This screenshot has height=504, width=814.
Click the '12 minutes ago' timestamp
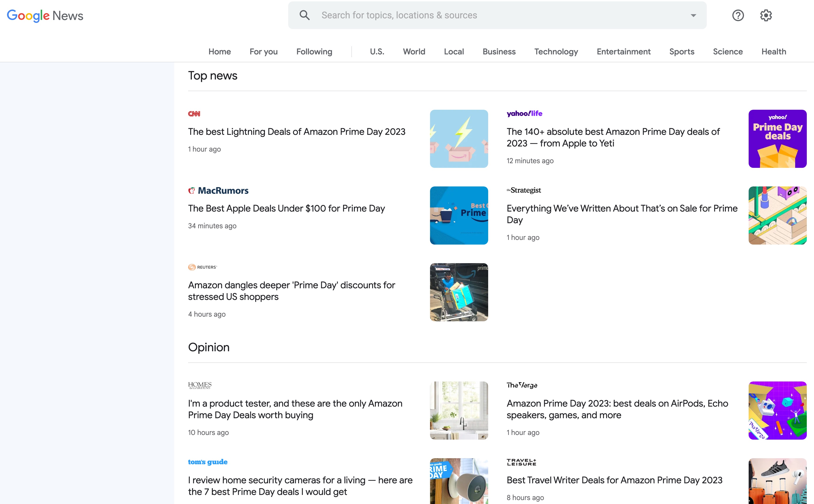coord(530,161)
